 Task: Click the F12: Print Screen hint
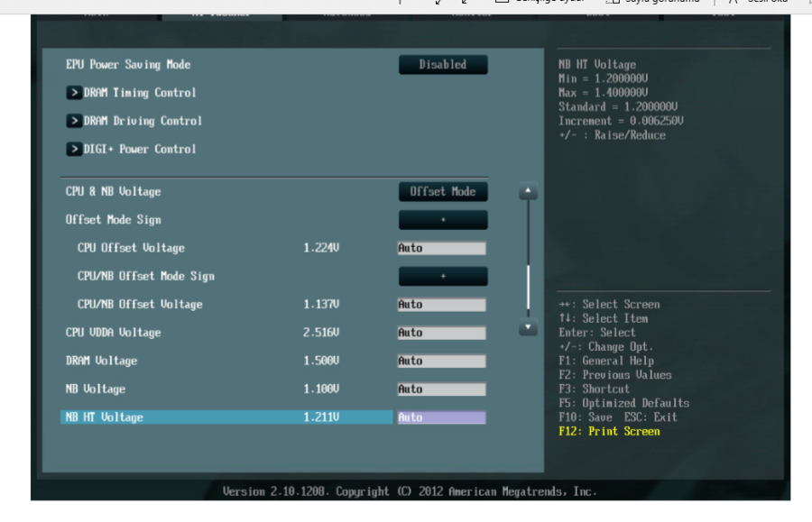(610, 432)
